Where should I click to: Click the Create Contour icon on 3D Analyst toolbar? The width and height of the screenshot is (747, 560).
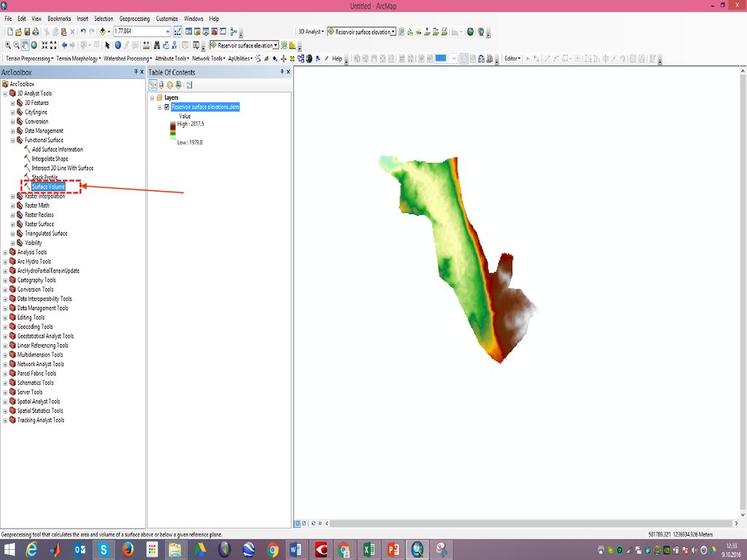pos(401,32)
